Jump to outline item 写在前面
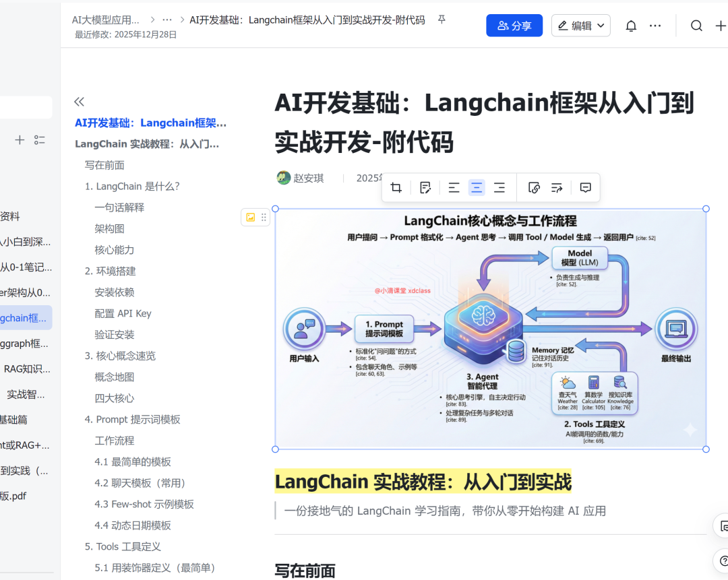 [104, 165]
